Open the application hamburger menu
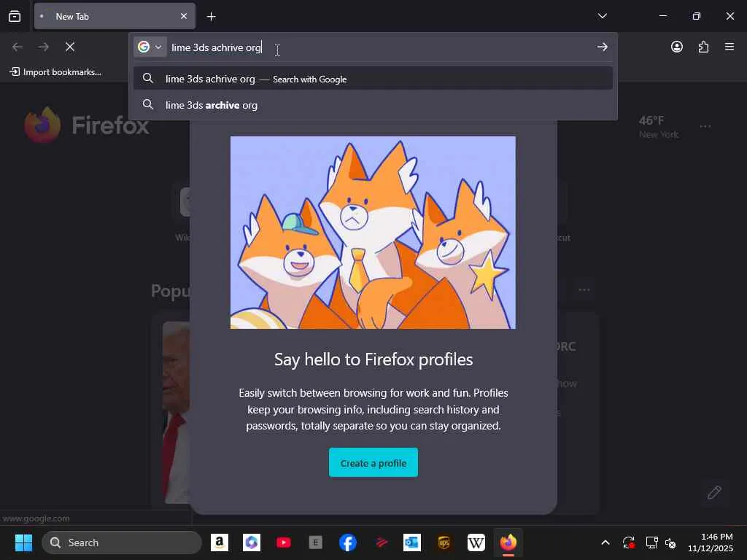747x560 pixels. [729, 47]
